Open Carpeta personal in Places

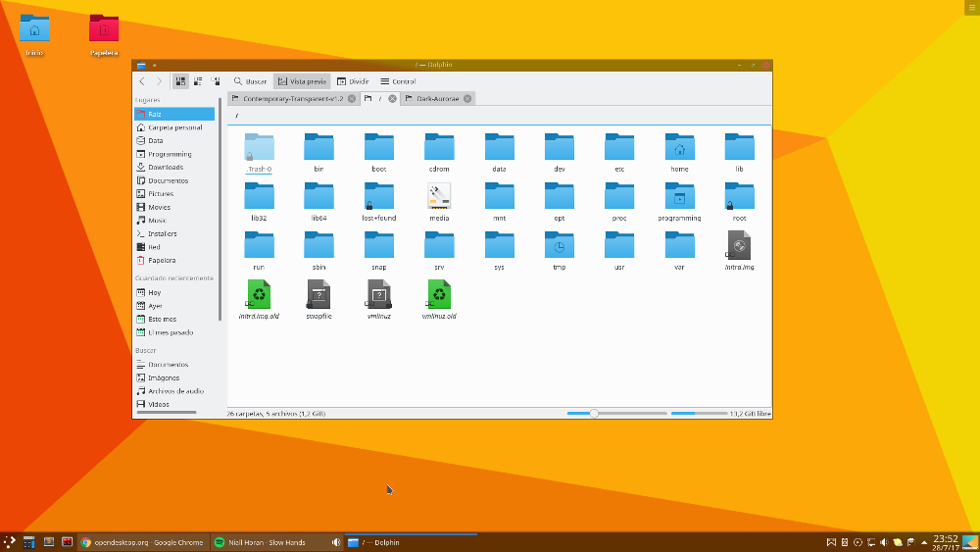[x=174, y=127]
